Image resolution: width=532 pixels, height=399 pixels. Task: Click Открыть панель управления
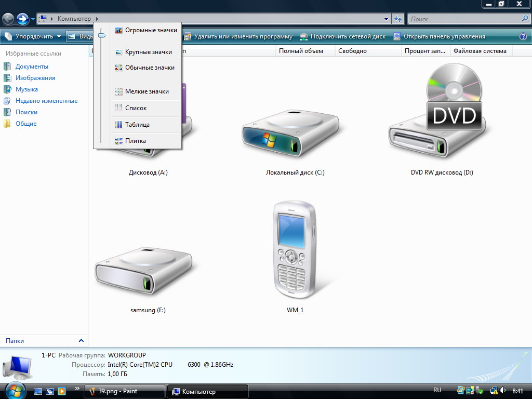point(439,36)
